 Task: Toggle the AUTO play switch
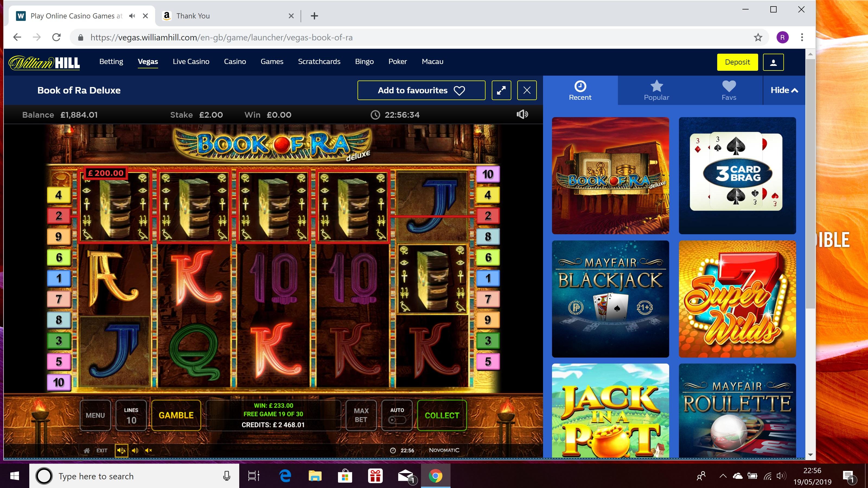coord(397,420)
